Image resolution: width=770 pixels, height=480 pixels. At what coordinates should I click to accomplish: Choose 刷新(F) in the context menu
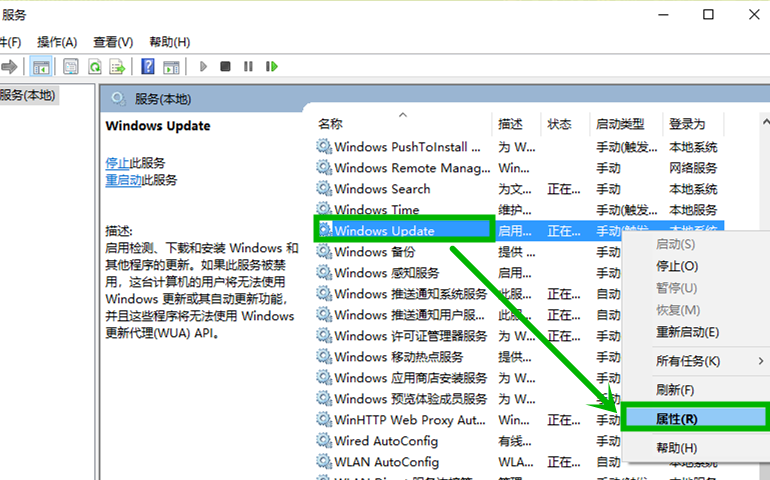click(696, 390)
